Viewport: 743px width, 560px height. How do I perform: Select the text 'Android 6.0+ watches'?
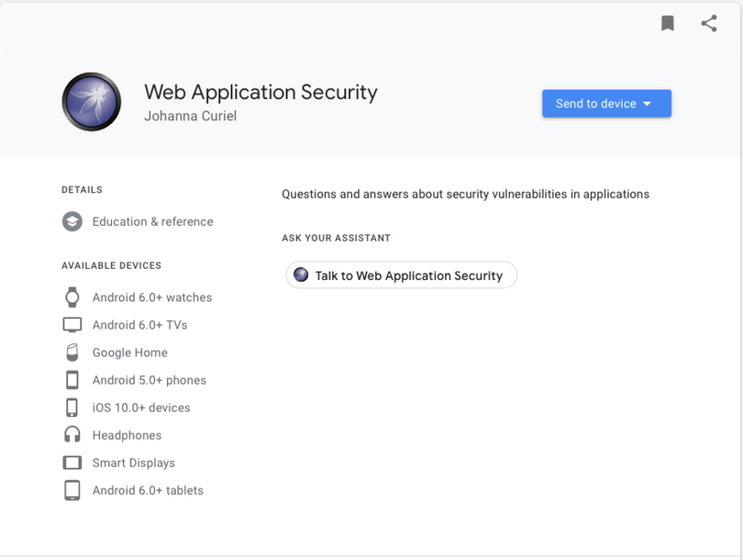click(152, 298)
